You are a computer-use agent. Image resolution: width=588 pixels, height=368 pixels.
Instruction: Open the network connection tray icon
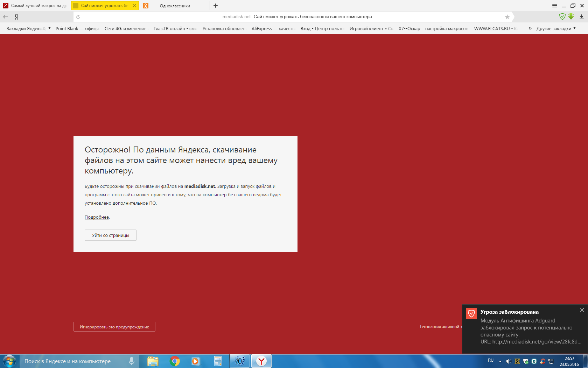[x=551, y=361]
